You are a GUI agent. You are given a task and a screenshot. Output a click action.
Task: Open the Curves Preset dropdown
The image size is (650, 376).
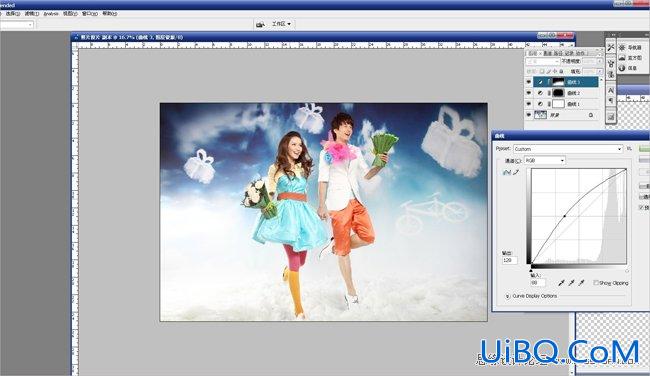(568, 149)
